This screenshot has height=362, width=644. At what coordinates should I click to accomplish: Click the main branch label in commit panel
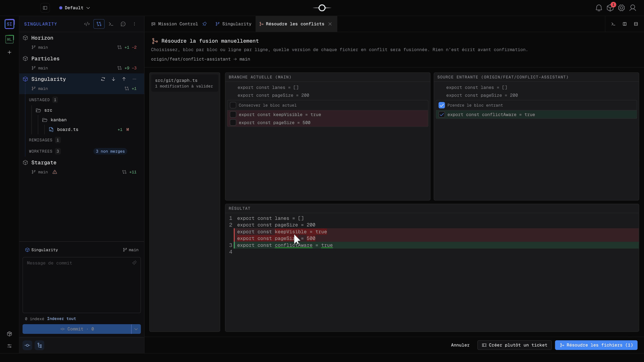coord(131,250)
